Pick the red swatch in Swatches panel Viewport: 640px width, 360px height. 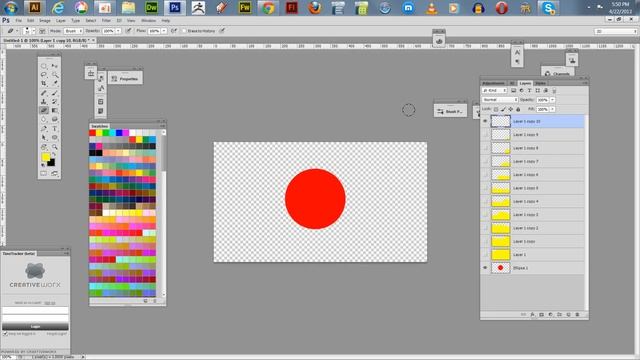[x=92, y=133]
